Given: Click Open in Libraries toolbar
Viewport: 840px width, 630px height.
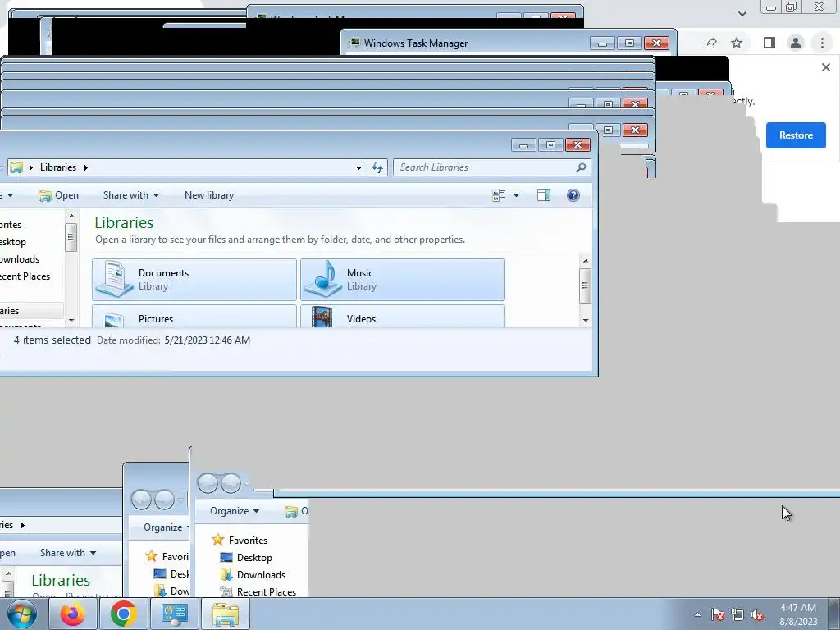Looking at the screenshot, I should (x=58, y=195).
